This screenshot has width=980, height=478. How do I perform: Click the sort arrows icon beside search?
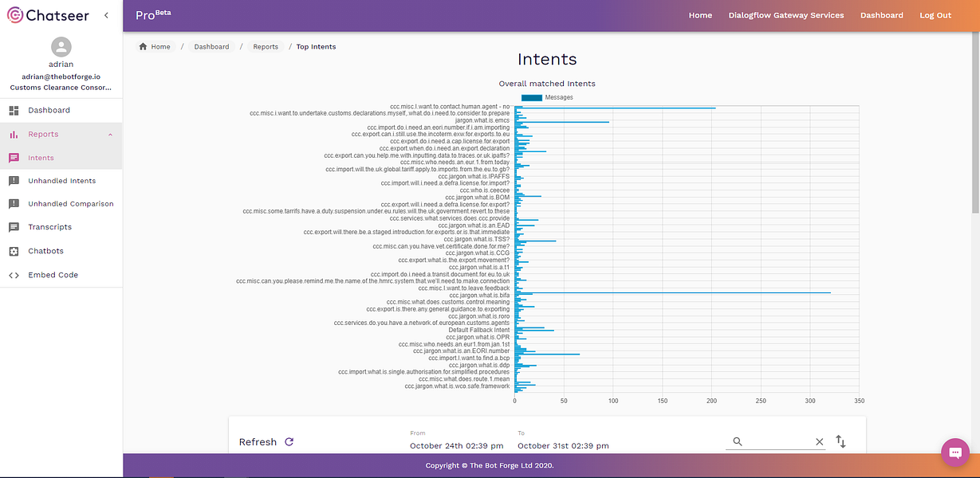(840, 441)
